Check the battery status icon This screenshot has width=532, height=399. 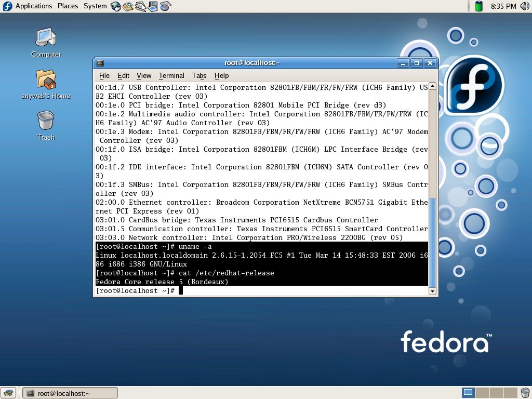478,6
